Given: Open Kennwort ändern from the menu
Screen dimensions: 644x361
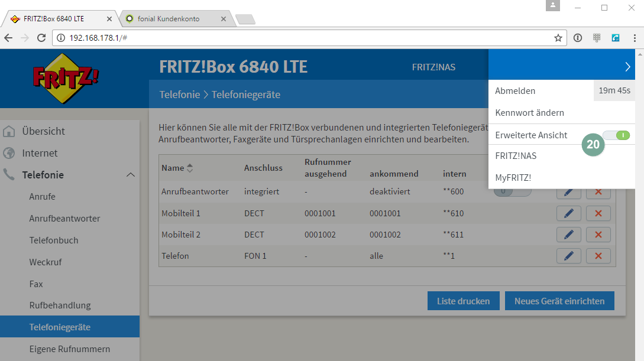Looking at the screenshot, I should 529,112.
